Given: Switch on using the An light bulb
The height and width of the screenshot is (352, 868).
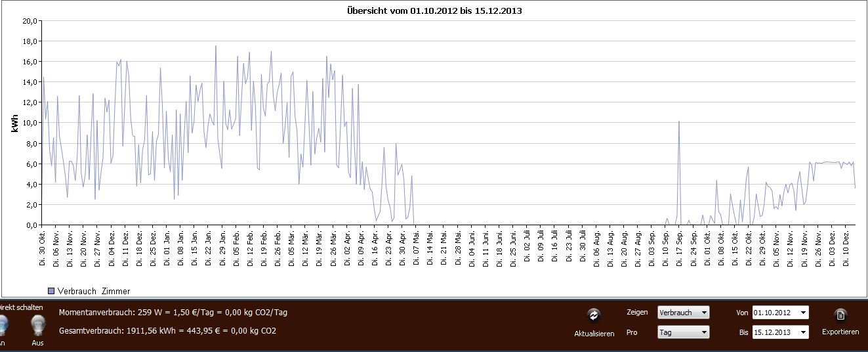Looking at the screenshot, I should (x=2, y=324).
